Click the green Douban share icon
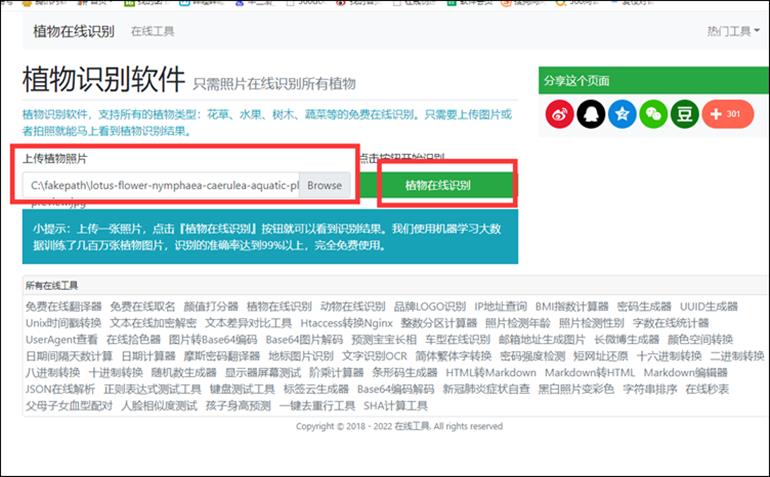This screenshot has width=770, height=477. click(x=685, y=114)
